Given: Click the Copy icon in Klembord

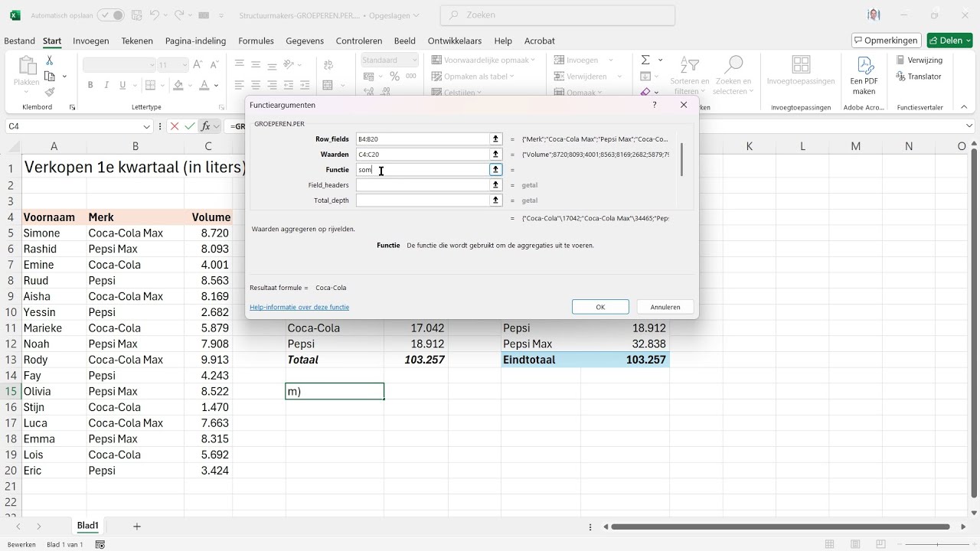Looking at the screenshot, I should (x=50, y=76).
